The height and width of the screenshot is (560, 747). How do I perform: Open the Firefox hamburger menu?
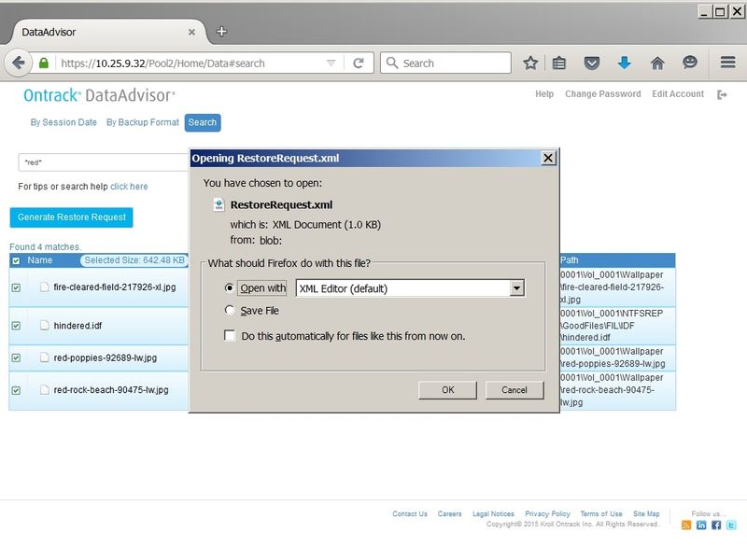[x=727, y=63]
